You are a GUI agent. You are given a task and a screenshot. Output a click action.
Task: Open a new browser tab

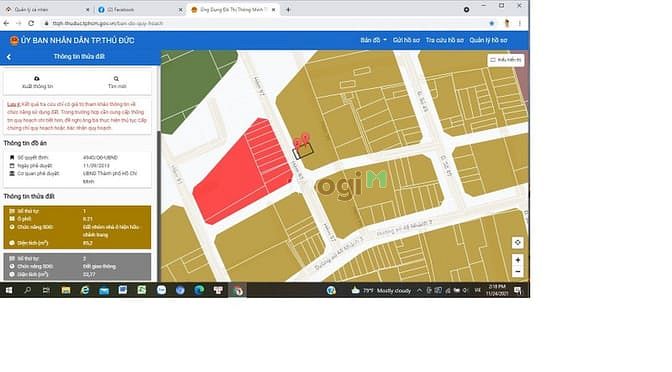[288, 9]
